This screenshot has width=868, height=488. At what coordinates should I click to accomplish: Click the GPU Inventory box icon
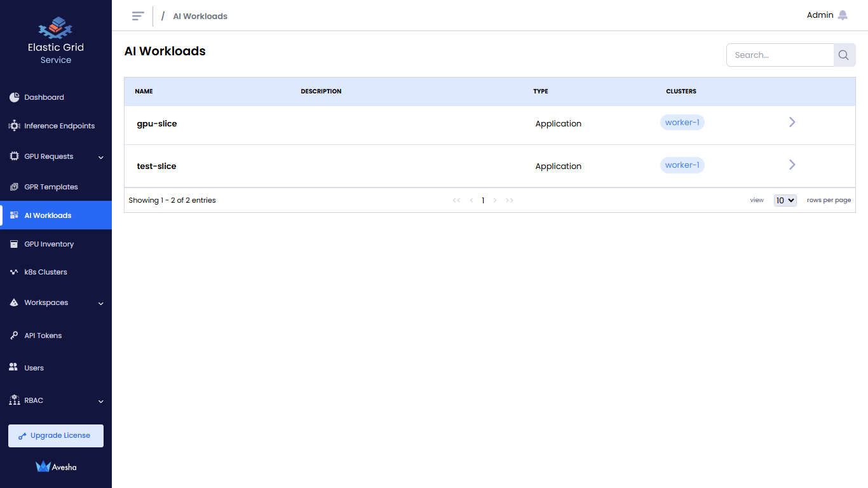[x=14, y=244]
